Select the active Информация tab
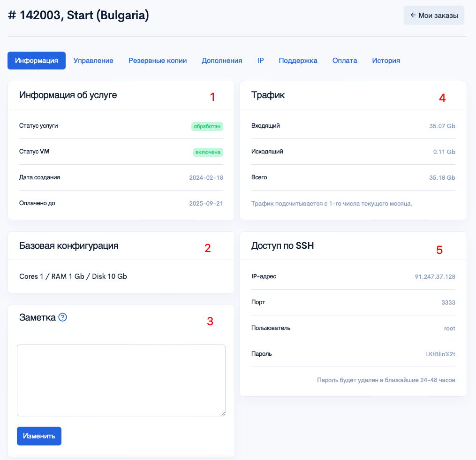 [37, 61]
